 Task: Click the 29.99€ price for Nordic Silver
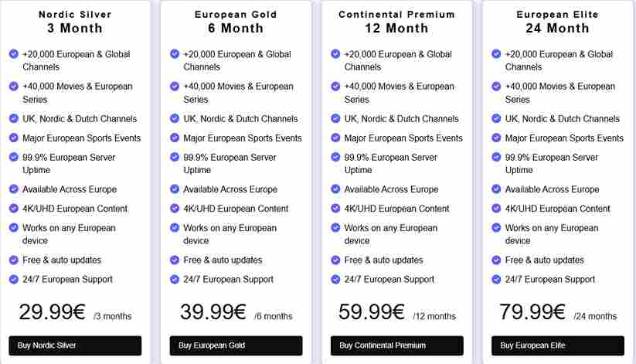pyautogui.click(x=52, y=312)
